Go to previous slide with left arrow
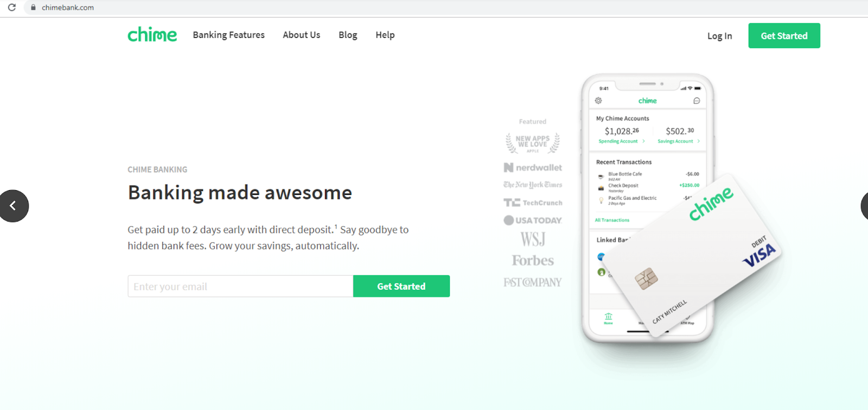 pos(14,206)
